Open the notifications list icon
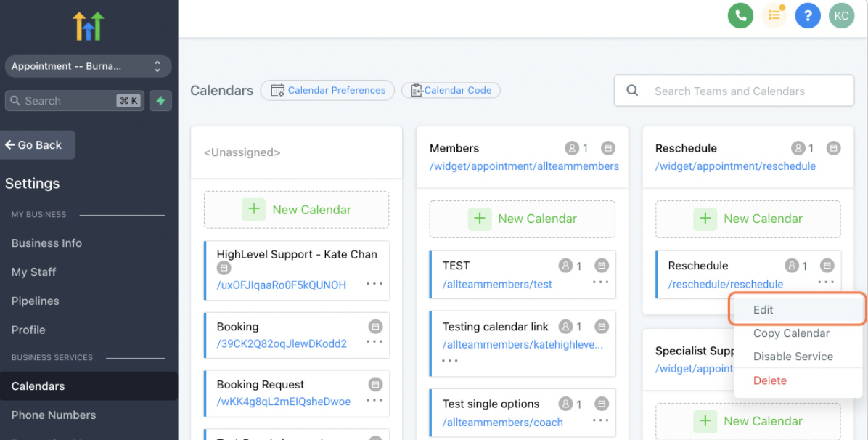This screenshot has width=868, height=440. pyautogui.click(x=774, y=15)
